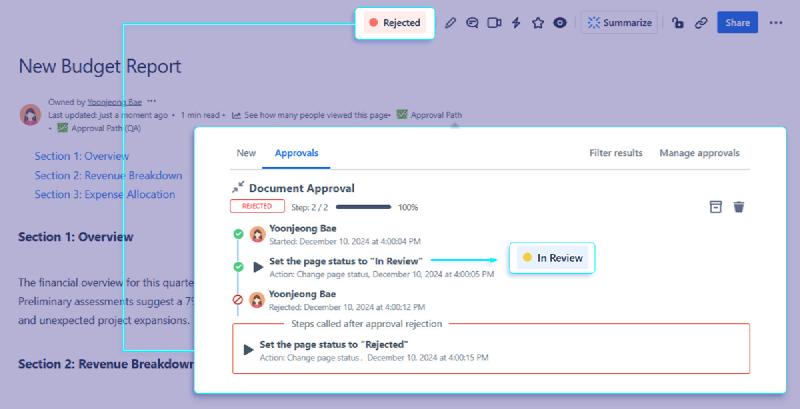Click Yoonjeong Bae avatar in Rejected row
This screenshot has width=800, height=409.
257,300
